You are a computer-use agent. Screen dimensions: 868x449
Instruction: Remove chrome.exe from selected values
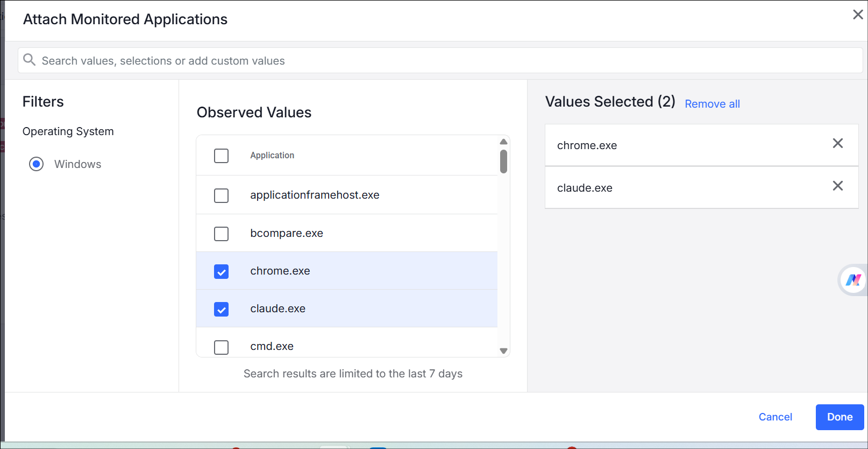pyautogui.click(x=837, y=143)
